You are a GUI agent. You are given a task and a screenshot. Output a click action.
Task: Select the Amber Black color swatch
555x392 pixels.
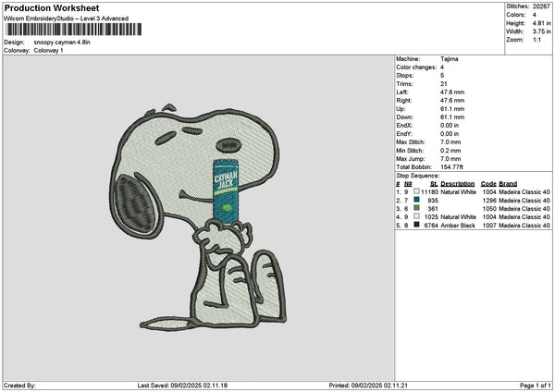(x=417, y=225)
